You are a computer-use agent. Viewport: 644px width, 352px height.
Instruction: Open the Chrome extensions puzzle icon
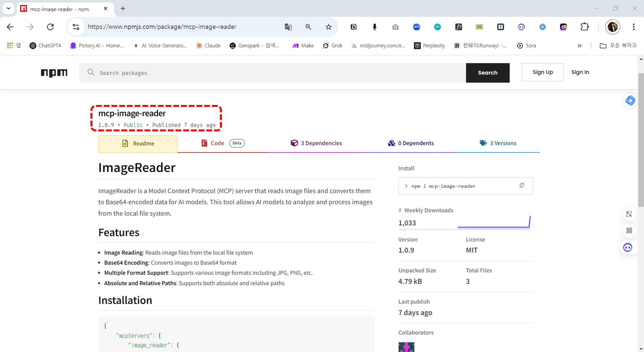click(584, 27)
